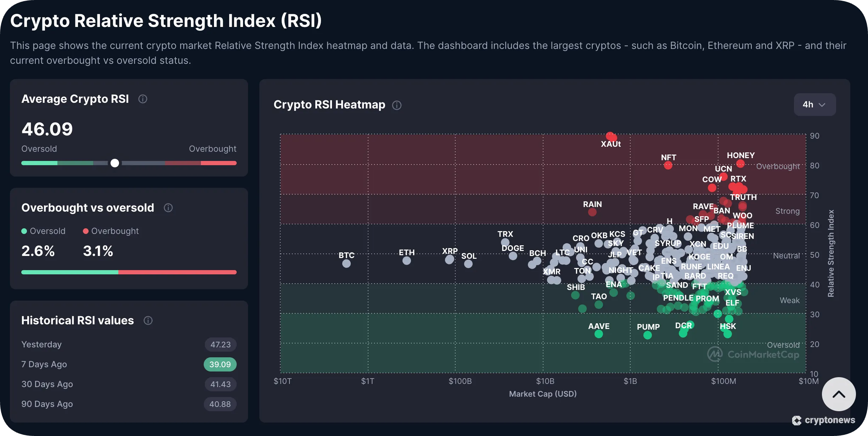Click the scroll-to-top arrow button
The image size is (868, 436).
pyautogui.click(x=839, y=394)
